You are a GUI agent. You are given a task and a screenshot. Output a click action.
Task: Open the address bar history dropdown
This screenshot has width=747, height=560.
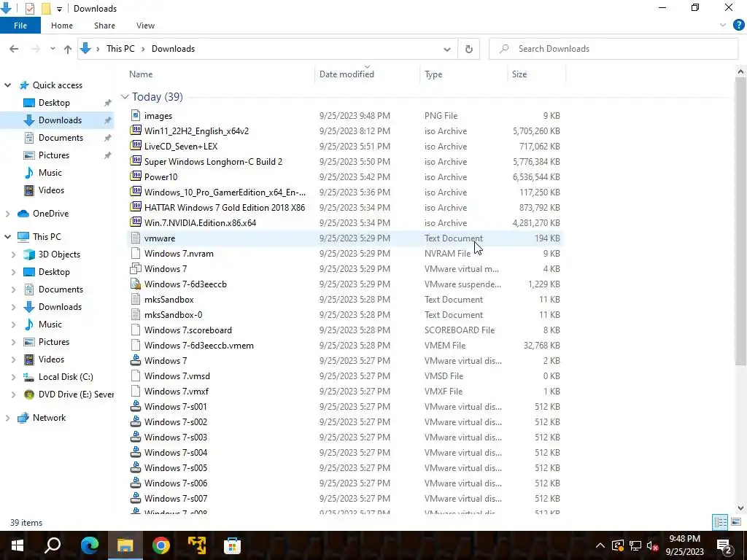(447, 49)
